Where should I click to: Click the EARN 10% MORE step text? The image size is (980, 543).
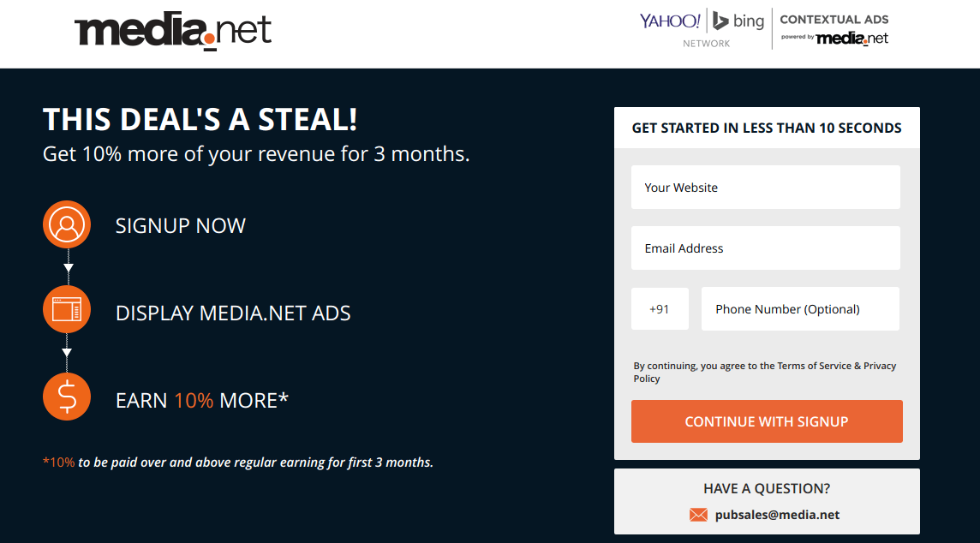pos(202,401)
